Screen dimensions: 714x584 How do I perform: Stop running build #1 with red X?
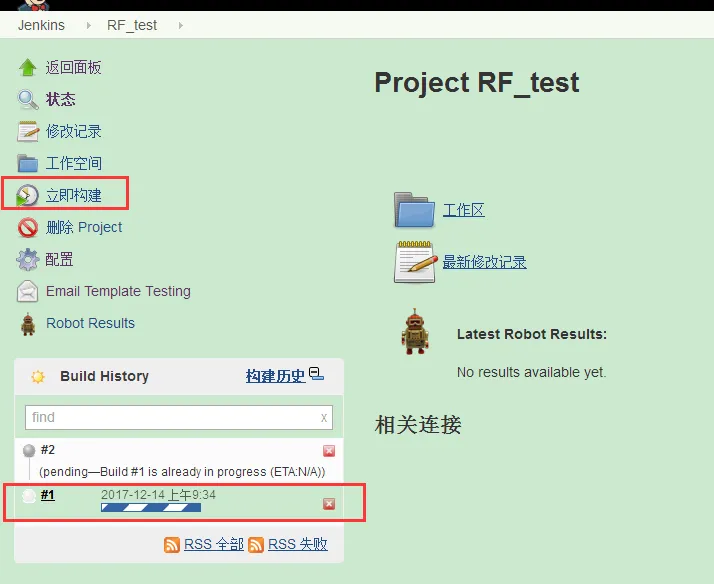(329, 503)
